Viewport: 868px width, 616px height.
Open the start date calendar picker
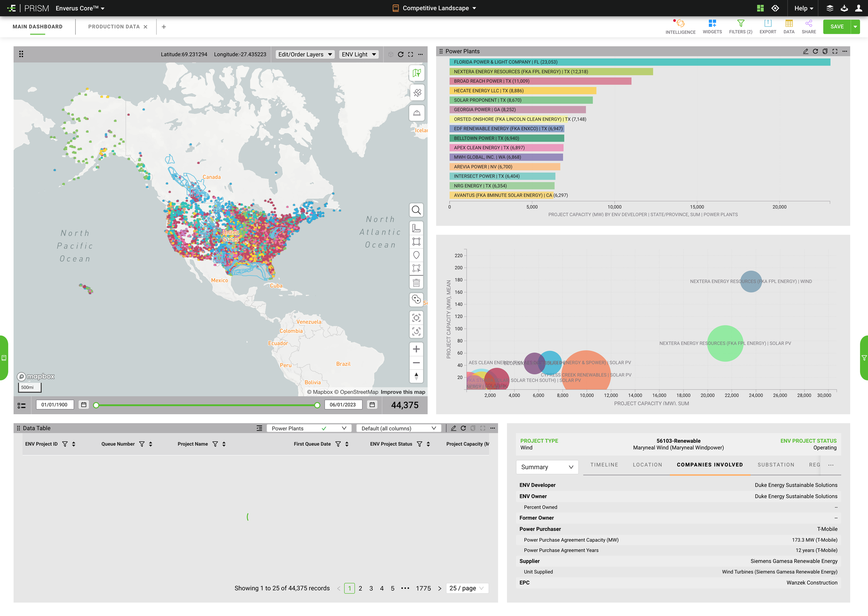pyautogui.click(x=84, y=405)
